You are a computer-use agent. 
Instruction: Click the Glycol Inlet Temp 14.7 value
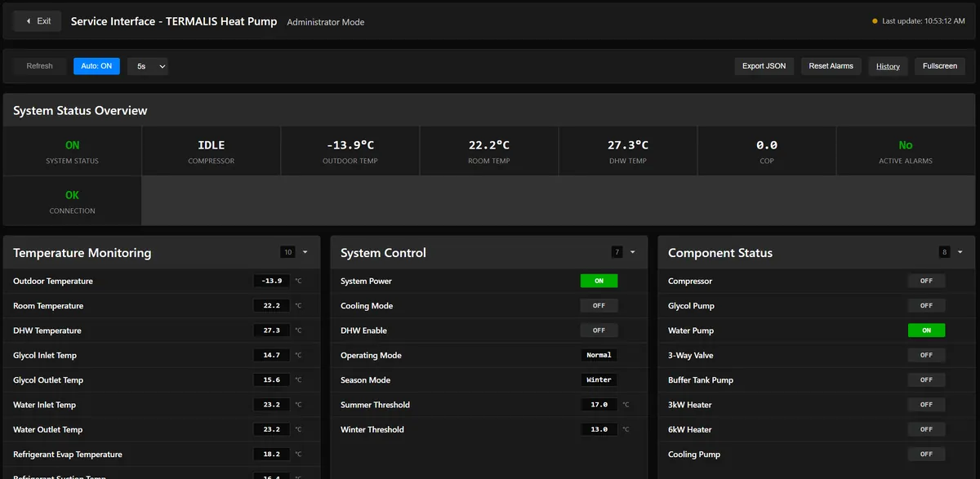271,355
